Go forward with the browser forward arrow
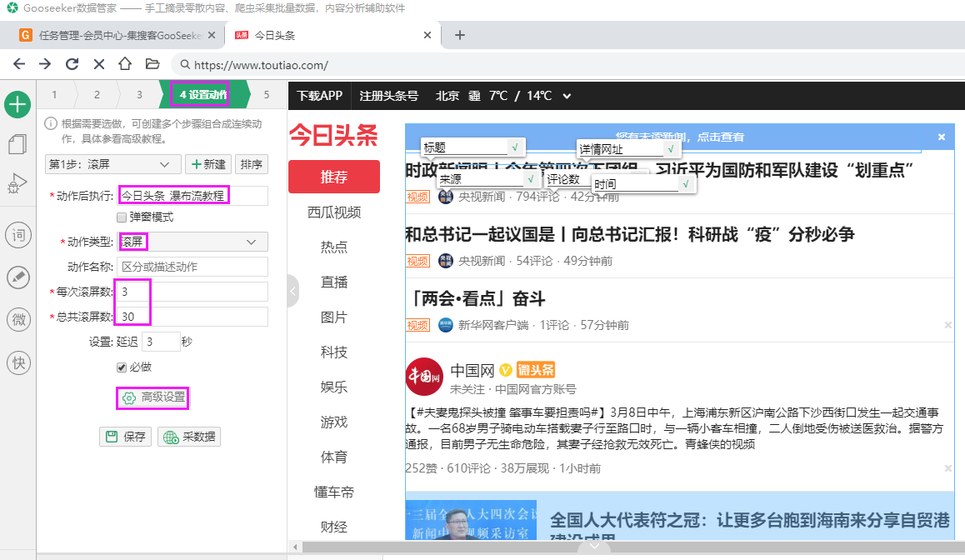The image size is (965, 560). [45, 64]
